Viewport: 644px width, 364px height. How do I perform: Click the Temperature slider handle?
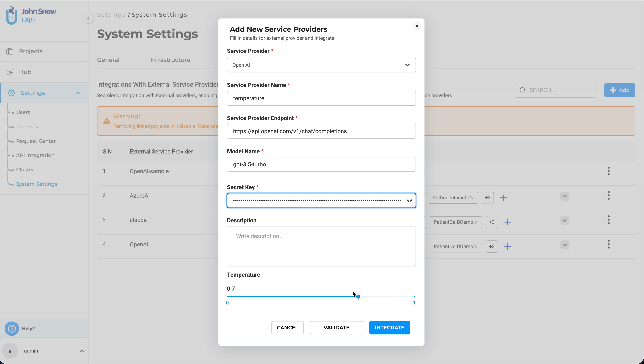358,296
